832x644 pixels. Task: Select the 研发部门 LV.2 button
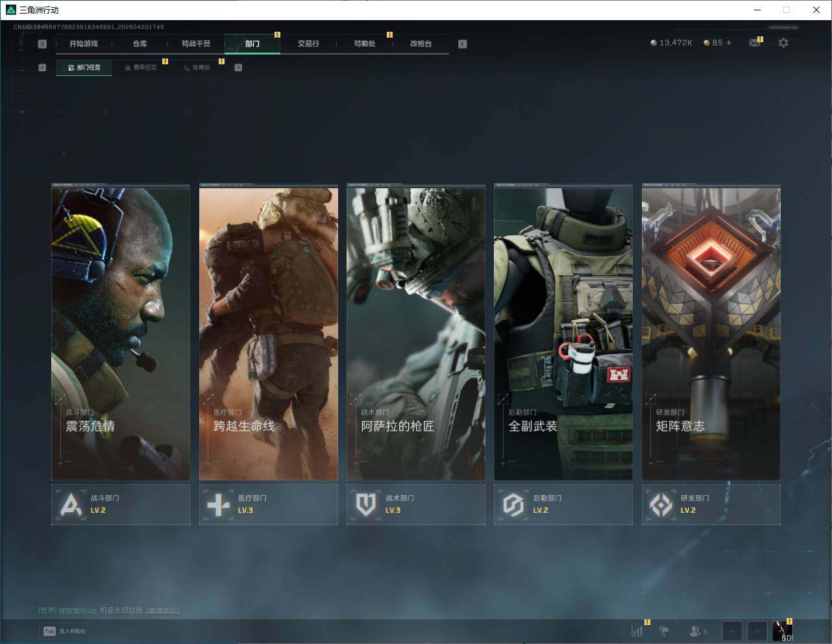click(x=711, y=504)
